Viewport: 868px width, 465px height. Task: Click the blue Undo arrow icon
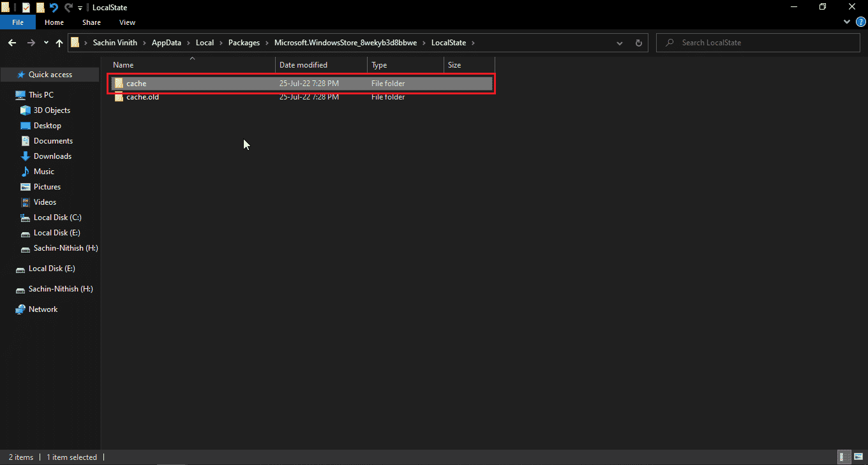click(x=54, y=8)
